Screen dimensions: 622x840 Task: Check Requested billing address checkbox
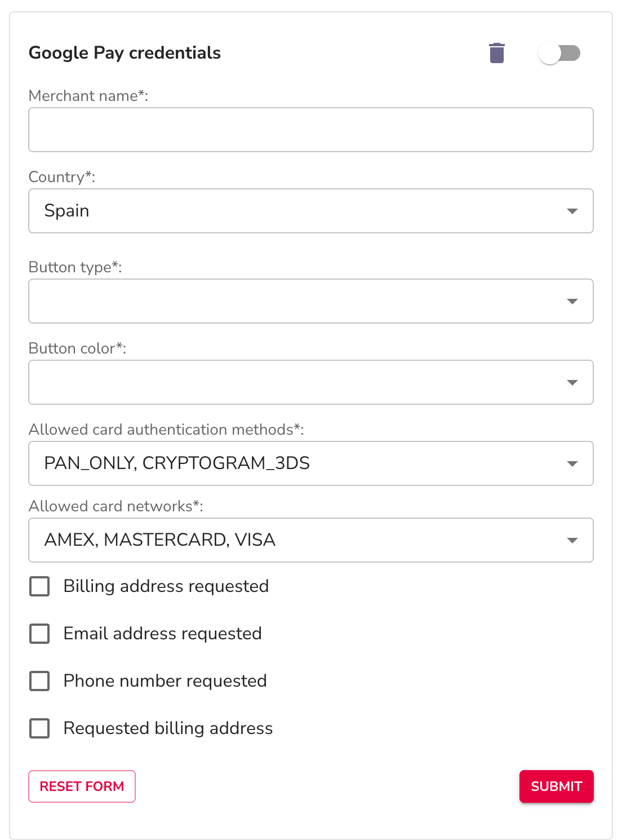(x=39, y=728)
